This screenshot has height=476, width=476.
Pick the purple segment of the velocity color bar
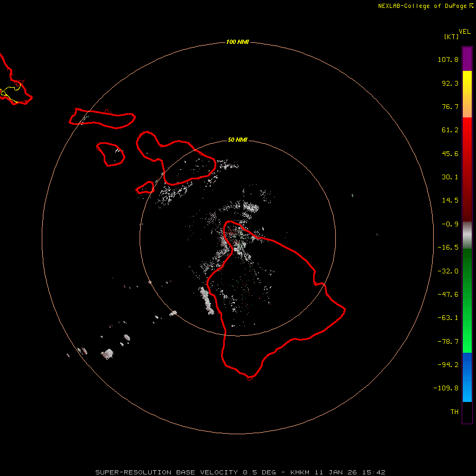(x=467, y=59)
